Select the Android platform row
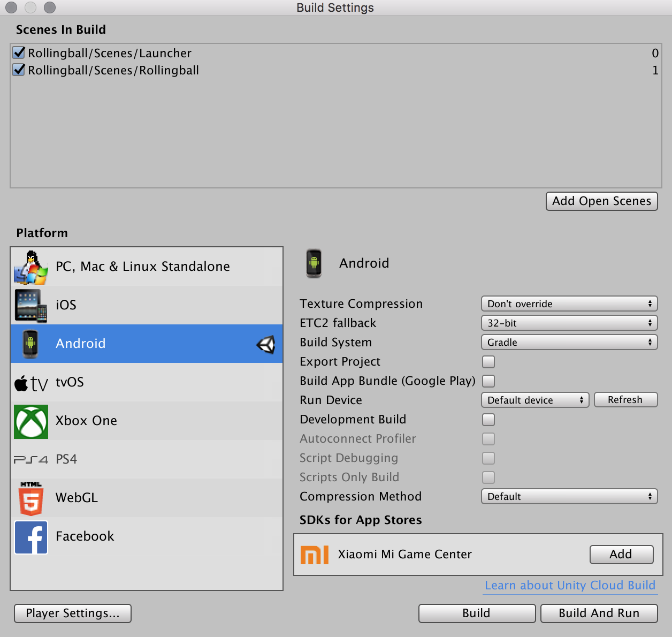The width and height of the screenshot is (672, 637). (x=147, y=344)
